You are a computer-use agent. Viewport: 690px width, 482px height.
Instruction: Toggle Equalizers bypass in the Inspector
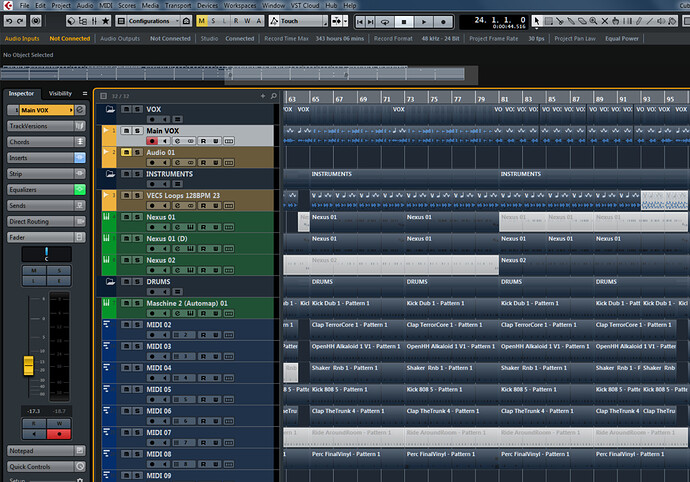coord(80,189)
